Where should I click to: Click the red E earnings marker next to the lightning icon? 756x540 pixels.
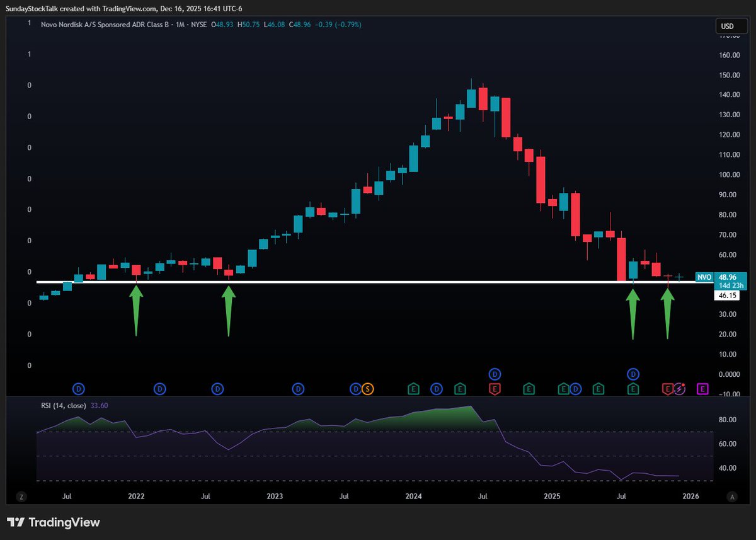click(667, 389)
